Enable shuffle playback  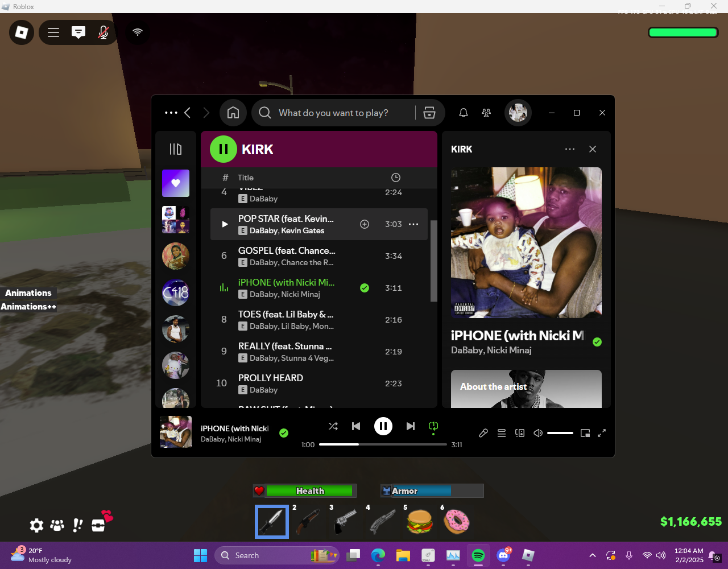coord(333,426)
